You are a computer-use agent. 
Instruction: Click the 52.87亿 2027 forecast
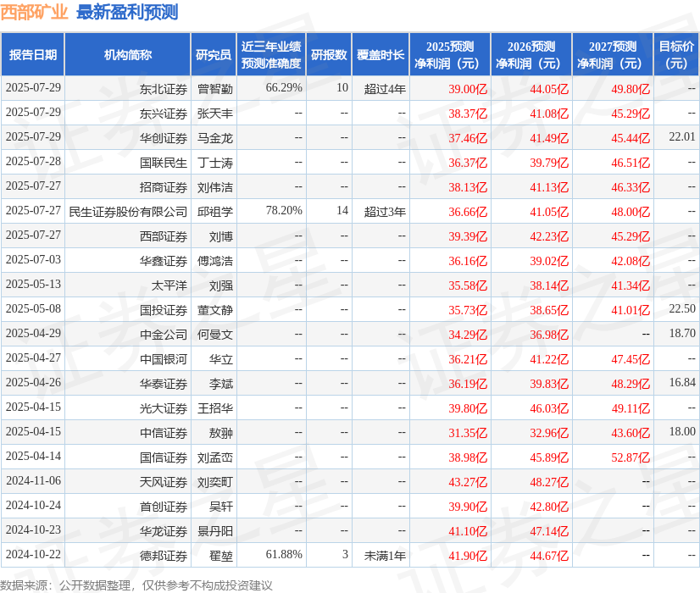click(631, 457)
